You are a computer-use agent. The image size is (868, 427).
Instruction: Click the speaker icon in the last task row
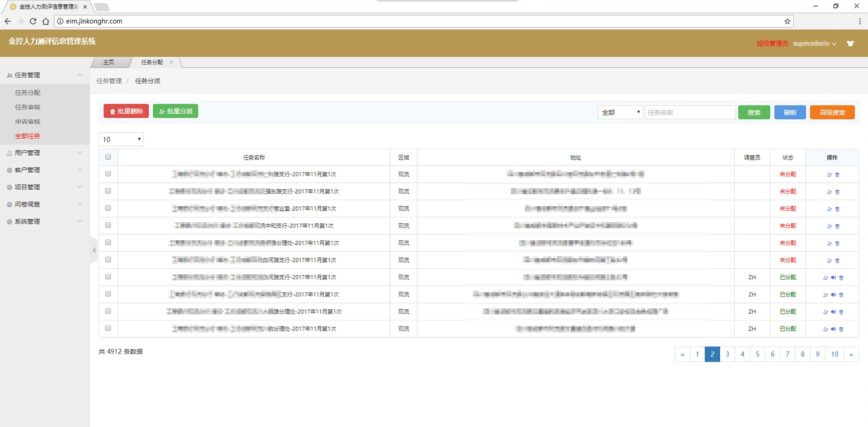pos(833,329)
